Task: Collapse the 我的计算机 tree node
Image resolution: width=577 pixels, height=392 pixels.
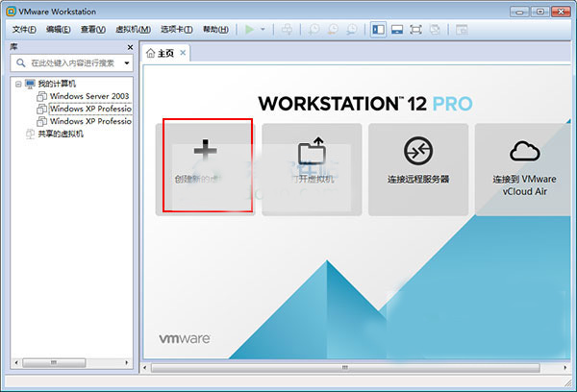Action: [18, 85]
